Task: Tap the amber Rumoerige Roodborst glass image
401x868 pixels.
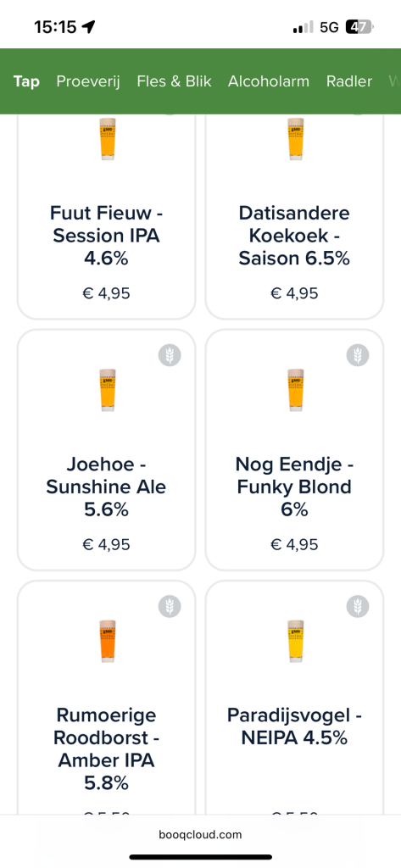Action: (108, 641)
